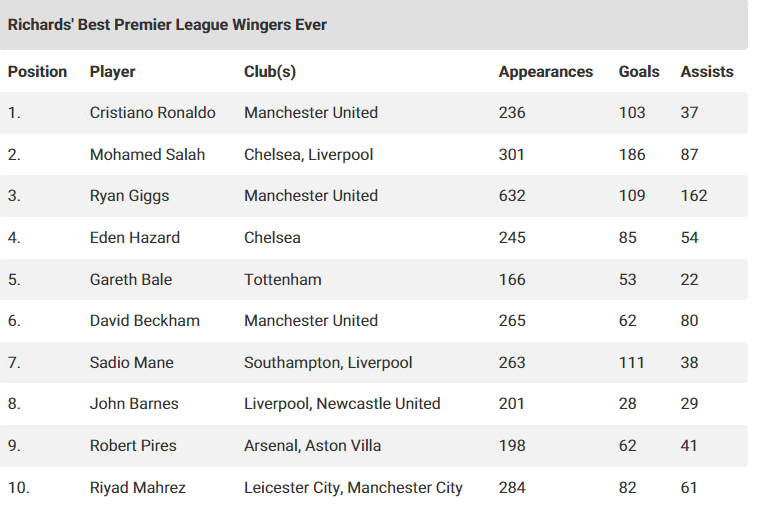
Task: Click the Goals column header
Action: [x=639, y=71]
